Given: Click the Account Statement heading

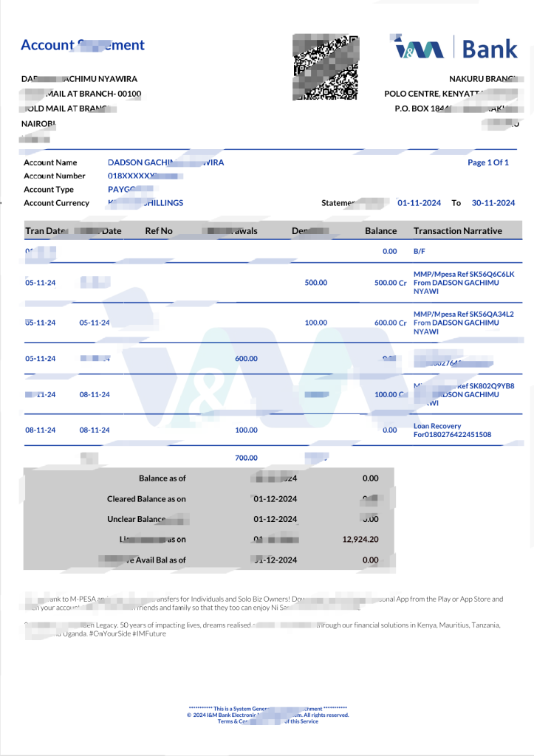Looking at the screenshot, I should tap(82, 45).
